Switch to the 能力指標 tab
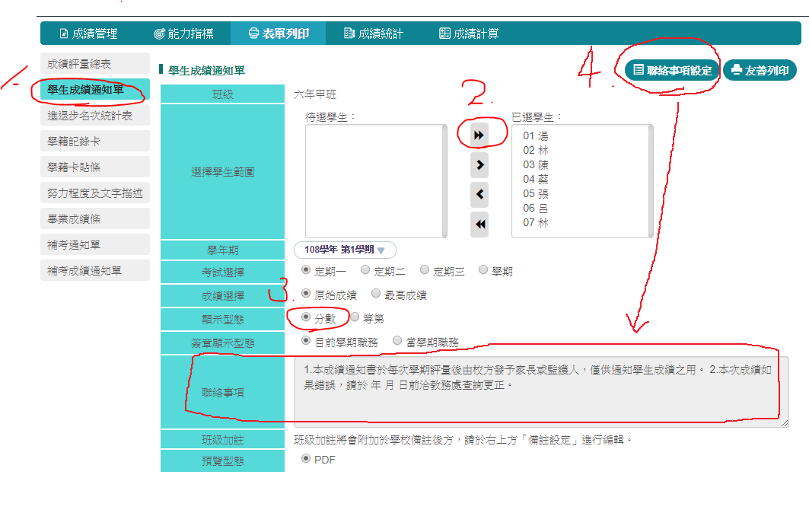The height and width of the screenshot is (532, 809). tap(183, 33)
